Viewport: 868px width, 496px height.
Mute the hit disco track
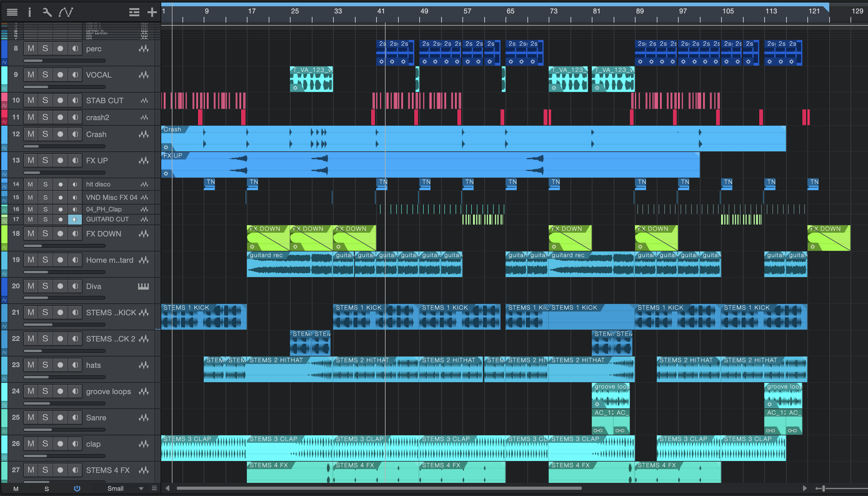pyautogui.click(x=30, y=184)
